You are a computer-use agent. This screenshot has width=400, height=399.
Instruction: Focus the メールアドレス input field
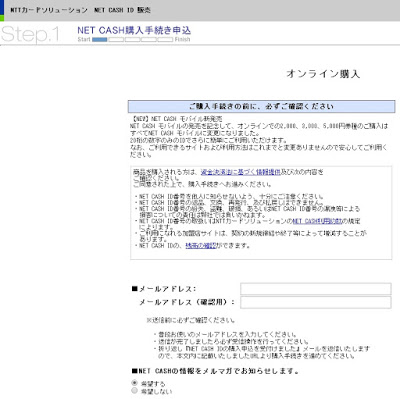[x=316, y=289]
